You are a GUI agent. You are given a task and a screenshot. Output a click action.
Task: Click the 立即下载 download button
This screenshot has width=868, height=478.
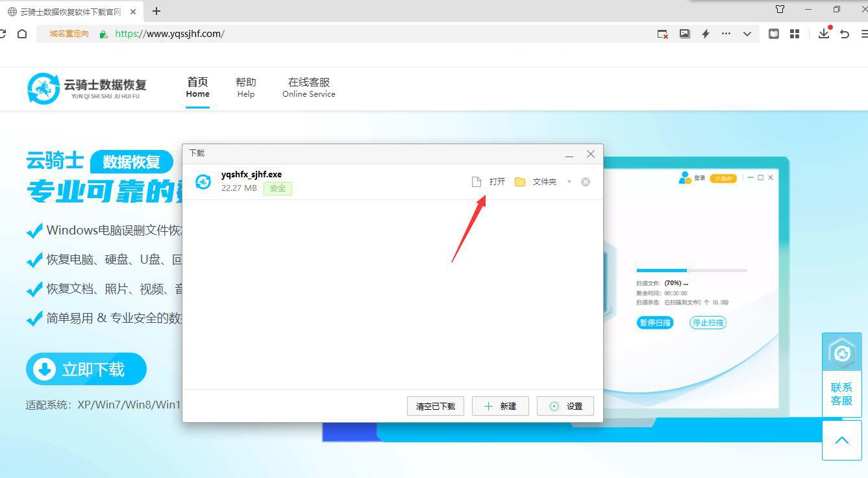tap(85, 368)
